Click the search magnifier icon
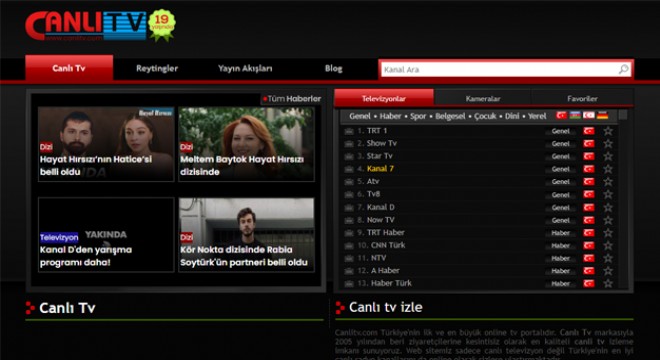The image size is (660, 360). click(623, 69)
